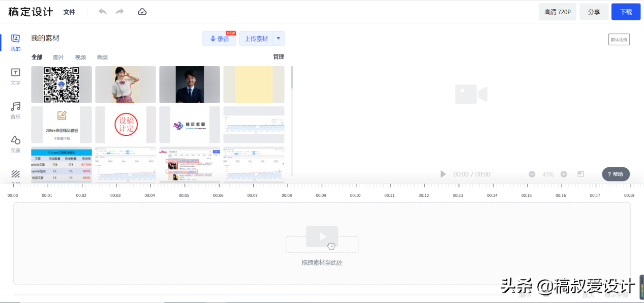The width and height of the screenshot is (644, 303).
Task: Click the redo arrow icon
Action: pyautogui.click(x=119, y=11)
